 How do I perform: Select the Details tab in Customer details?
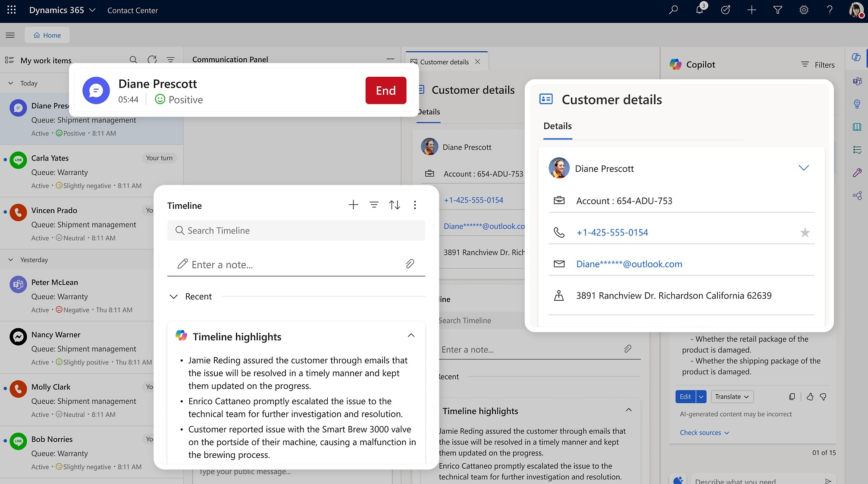pyautogui.click(x=557, y=126)
